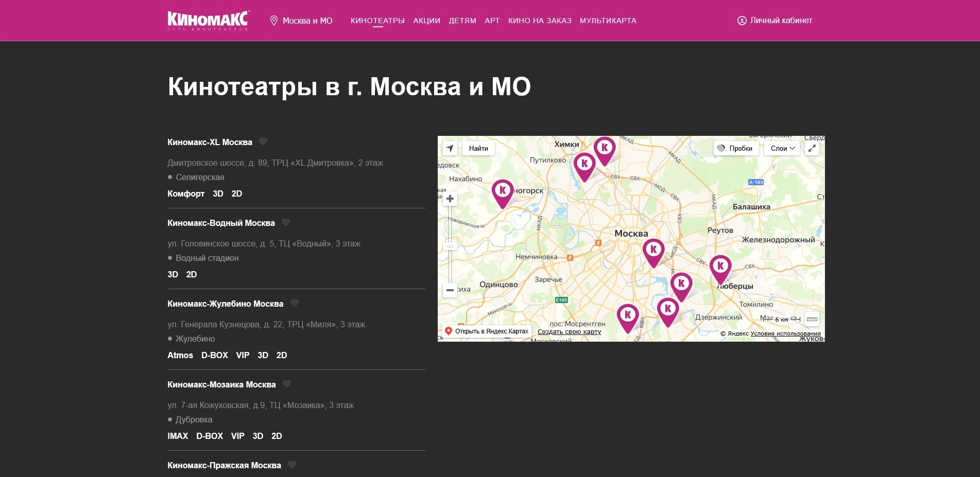Zoom in with the plus icon
This screenshot has width=980, height=477.
(450, 198)
